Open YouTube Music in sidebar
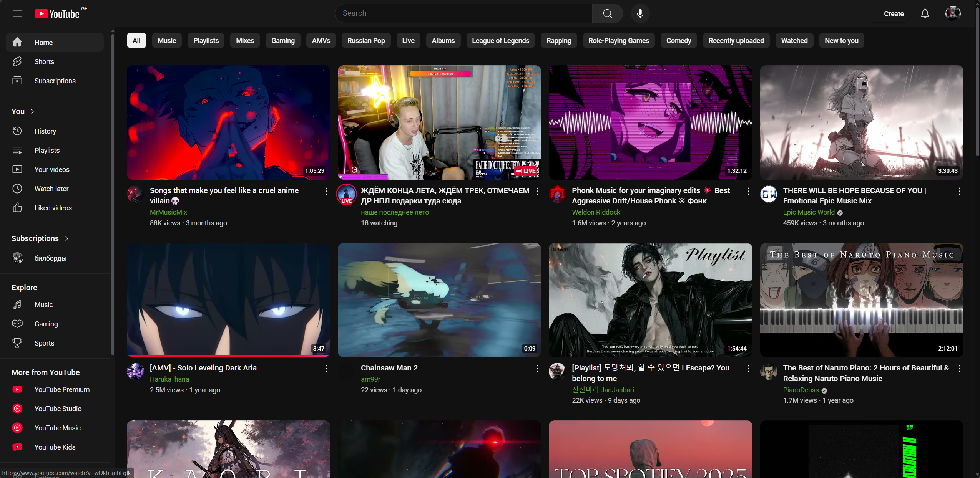 57,428
